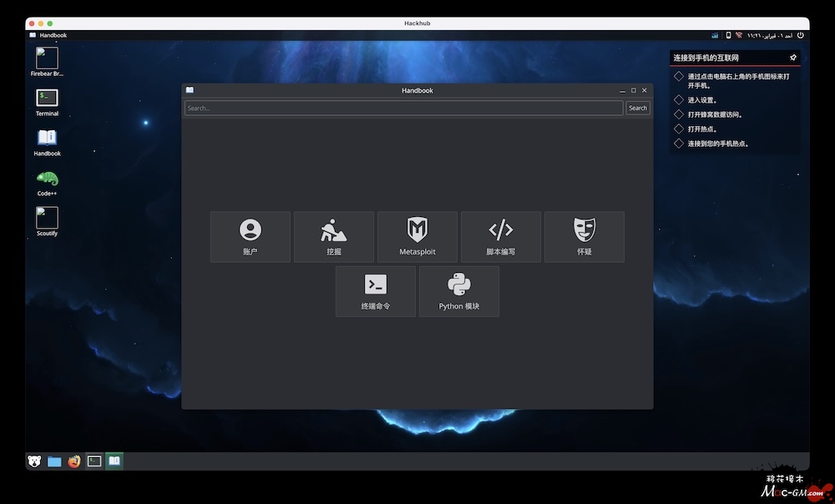Click the disconnected Wi-Fi icon

tap(739, 35)
